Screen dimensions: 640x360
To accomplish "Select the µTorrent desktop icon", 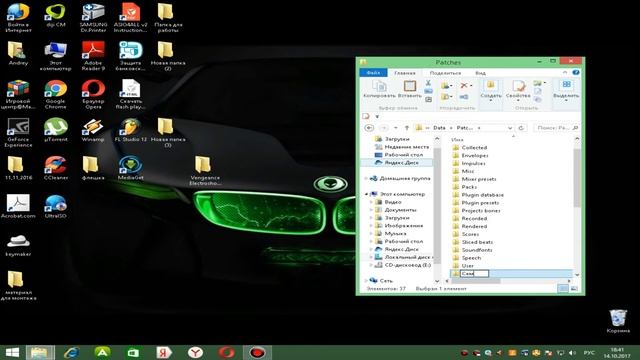I will (56, 130).
